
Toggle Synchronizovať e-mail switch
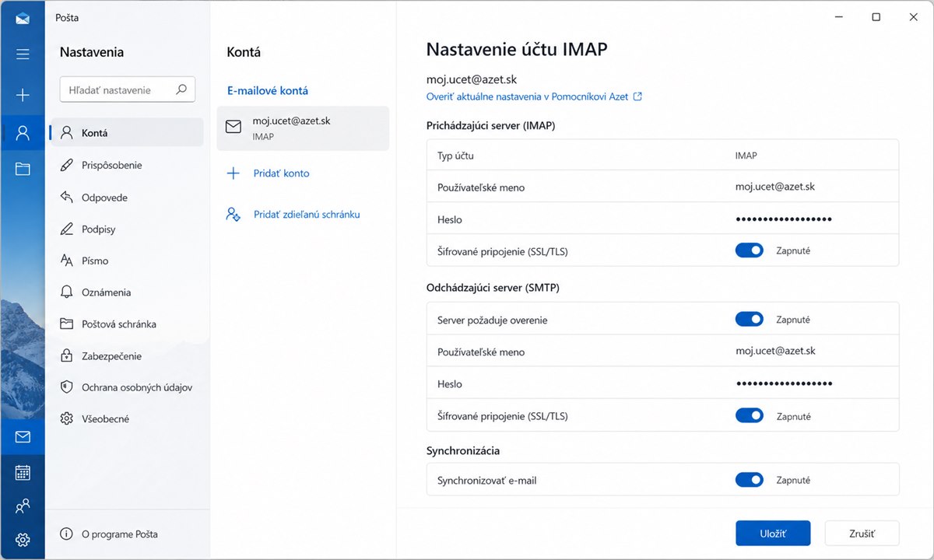(750, 480)
